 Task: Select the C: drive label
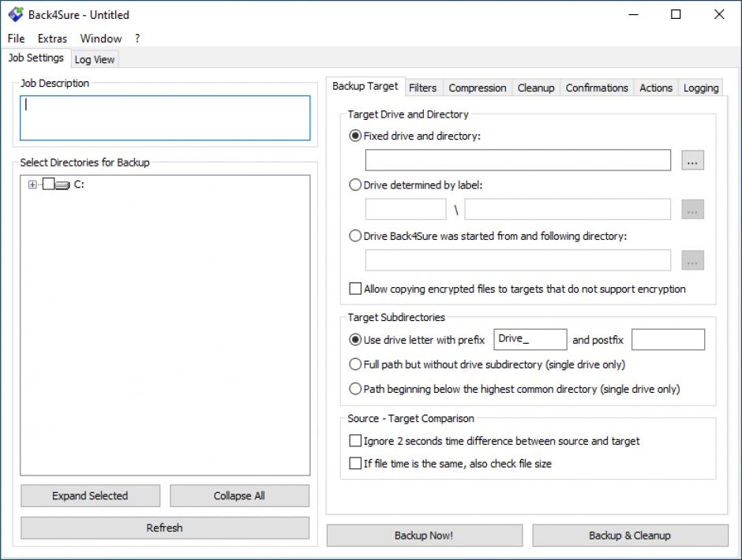[79, 185]
